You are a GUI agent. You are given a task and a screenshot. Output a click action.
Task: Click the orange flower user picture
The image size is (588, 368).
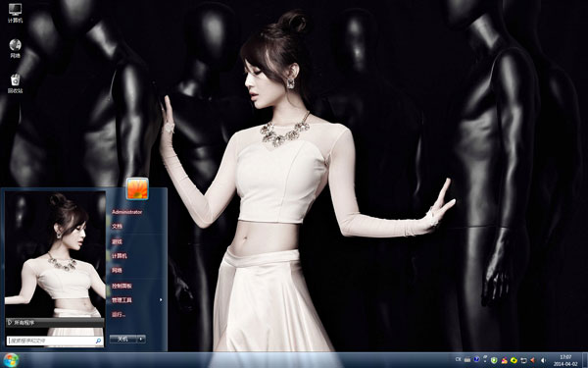137,188
